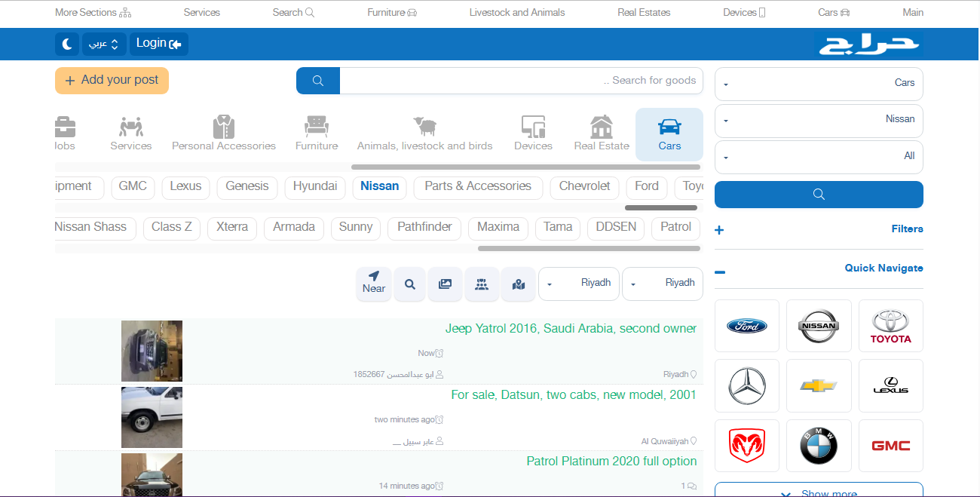The image size is (980, 497).
Task: Open More Sections in top navigation
Action: 93,12
